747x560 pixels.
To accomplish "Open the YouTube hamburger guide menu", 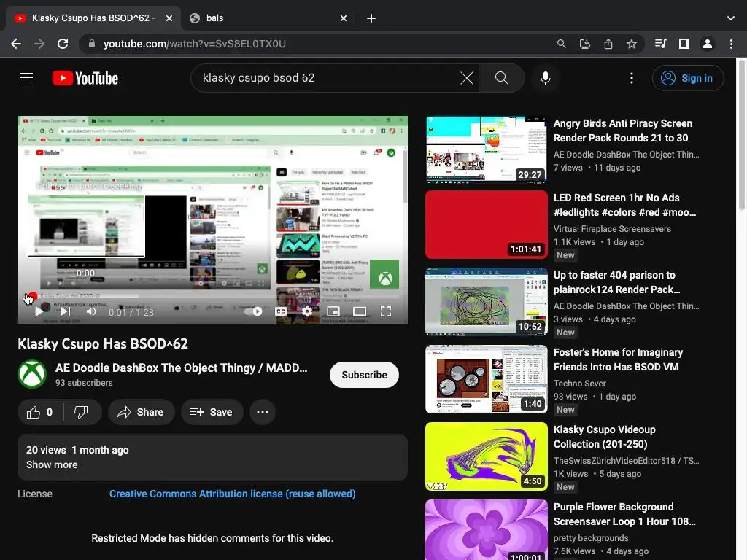I will [x=26, y=77].
